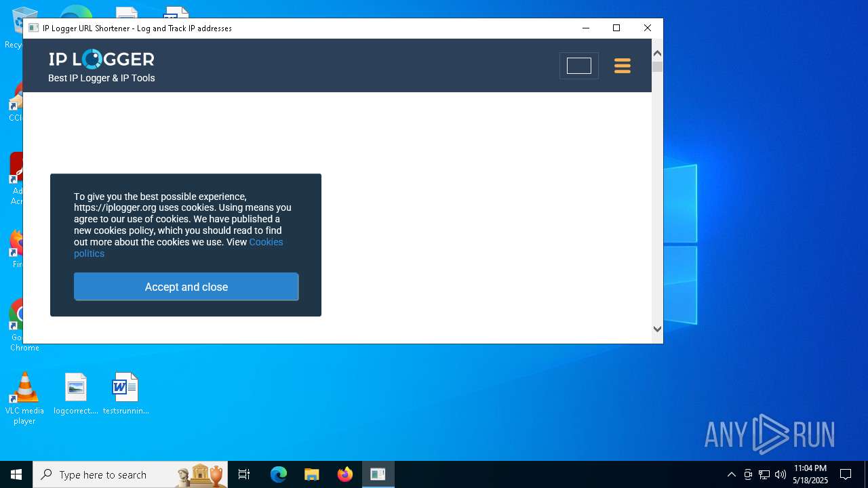
Task: Click the Best IP Logger & IP Tools tagline
Action: tap(102, 78)
